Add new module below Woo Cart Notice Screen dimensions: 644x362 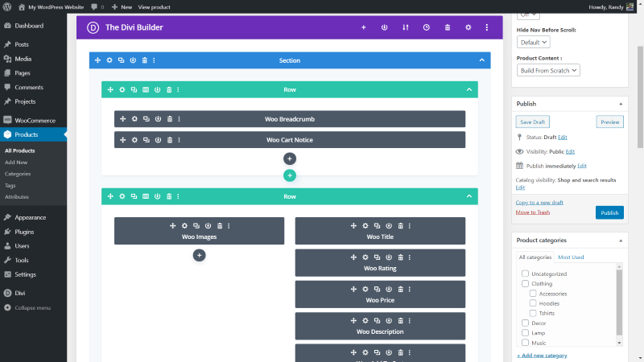point(290,158)
